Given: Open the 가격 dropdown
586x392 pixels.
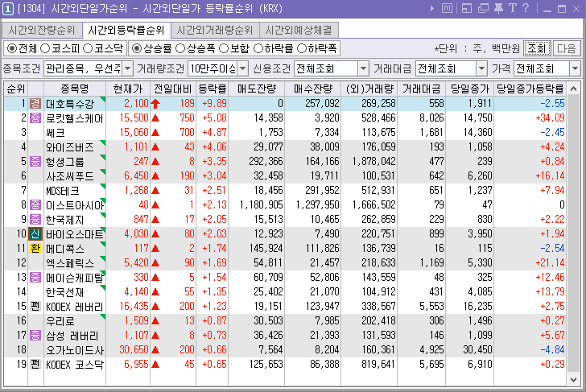Looking at the screenshot, I should [x=576, y=68].
